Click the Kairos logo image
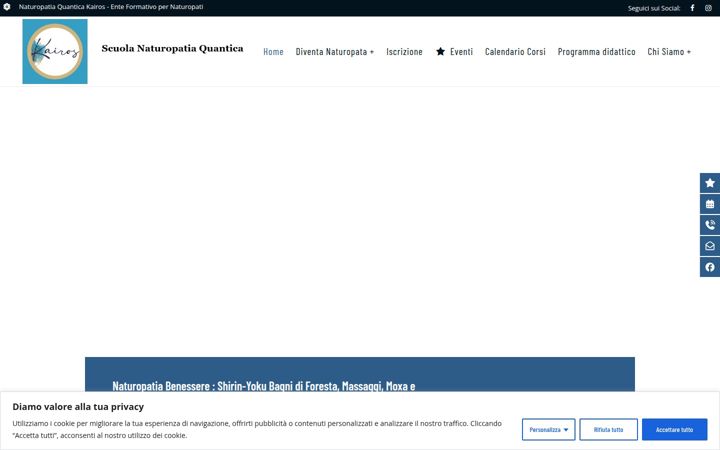Viewport: 720px width, 450px height. pos(55,51)
